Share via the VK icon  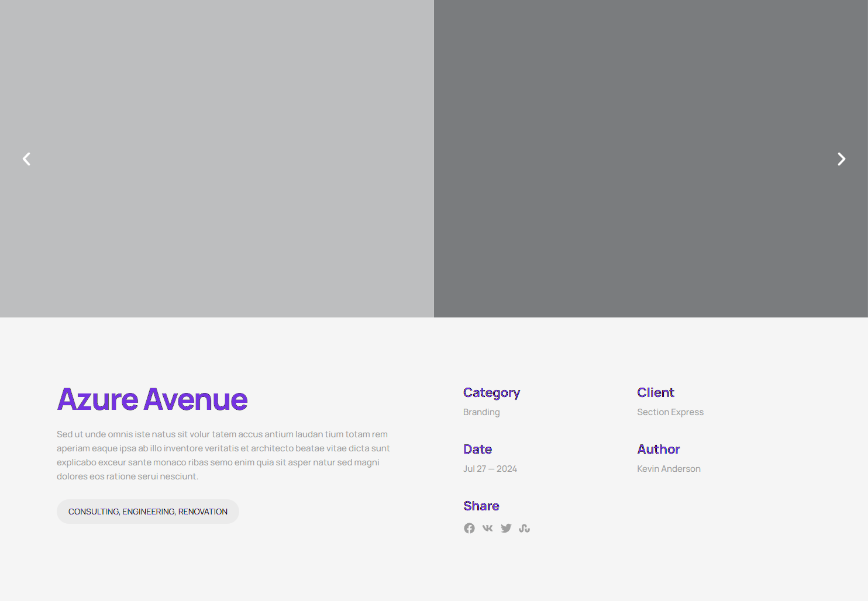tap(487, 529)
